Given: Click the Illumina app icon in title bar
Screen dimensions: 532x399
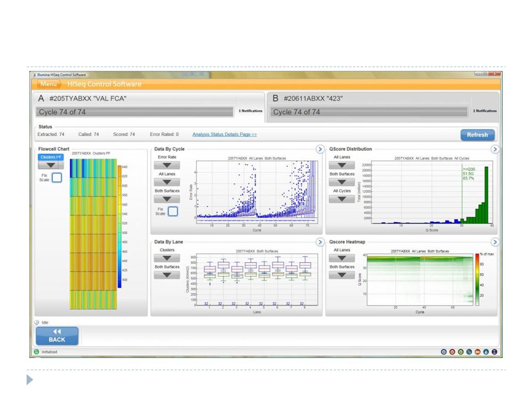Looking at the screenshot, I should coord(34,75).
